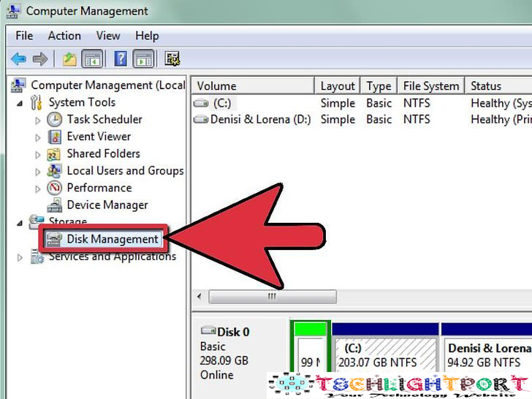Open Help via the question mark icon
This screenshot has width=532, height=399.
pos(121,58)
